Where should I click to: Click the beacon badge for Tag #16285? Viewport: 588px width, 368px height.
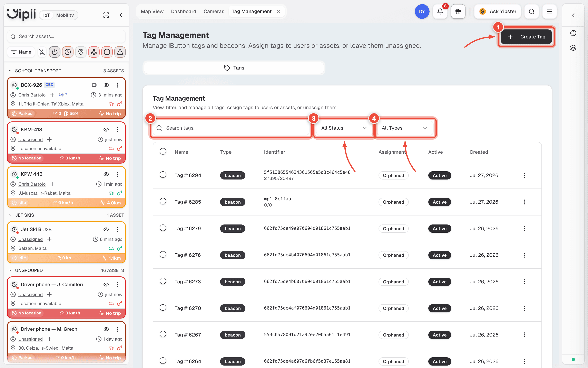tap(233, 202)
